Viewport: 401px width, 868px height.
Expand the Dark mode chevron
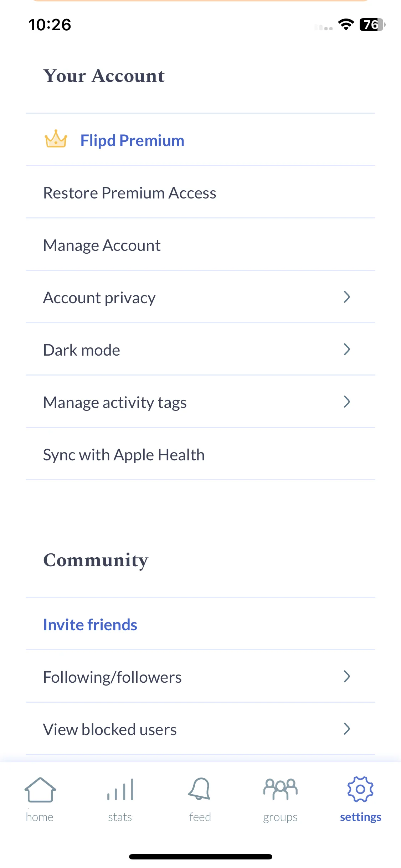point(346,349)
